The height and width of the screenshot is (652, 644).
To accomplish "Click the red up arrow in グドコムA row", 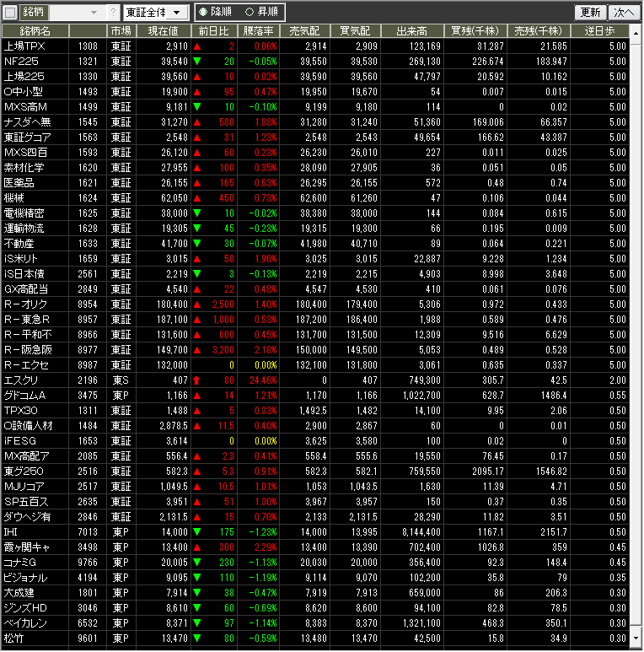I will (197, 396).
